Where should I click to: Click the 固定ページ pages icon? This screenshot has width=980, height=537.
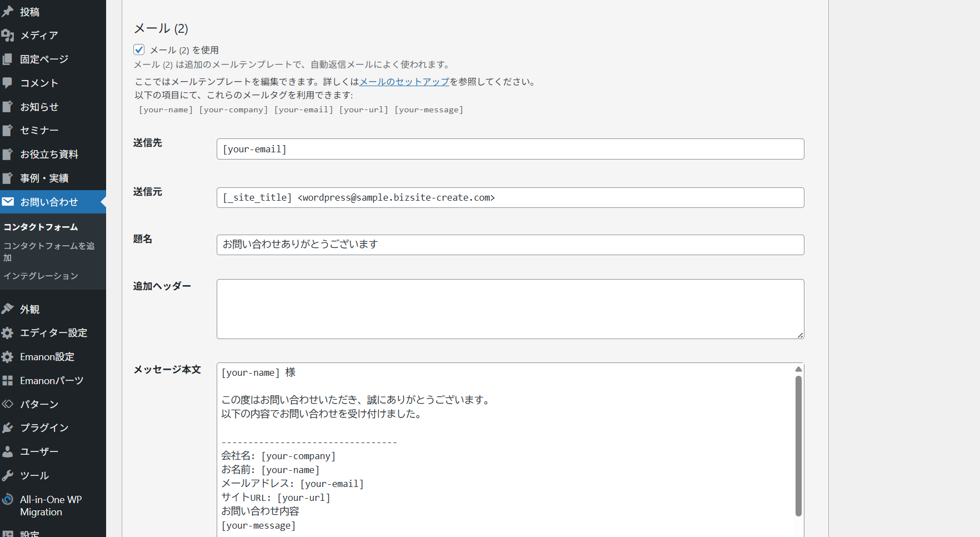click(x=8, y=59)
